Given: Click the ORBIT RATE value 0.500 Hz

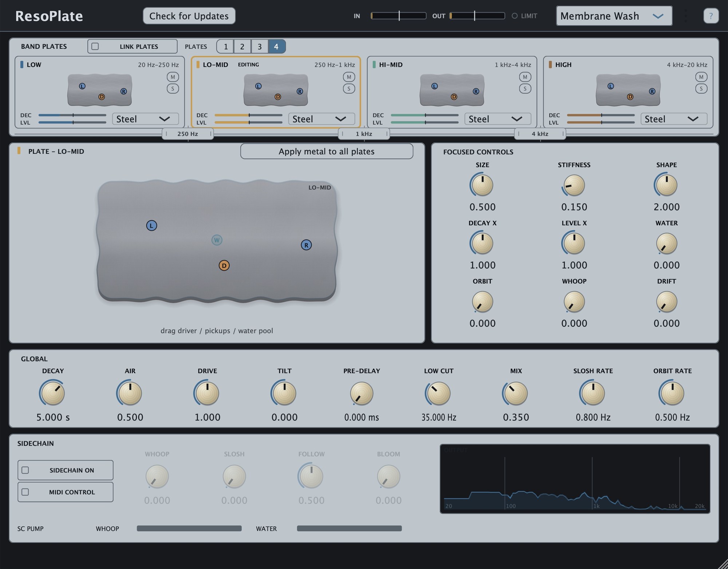Looking at the screenshot, I should coord(672,417).
